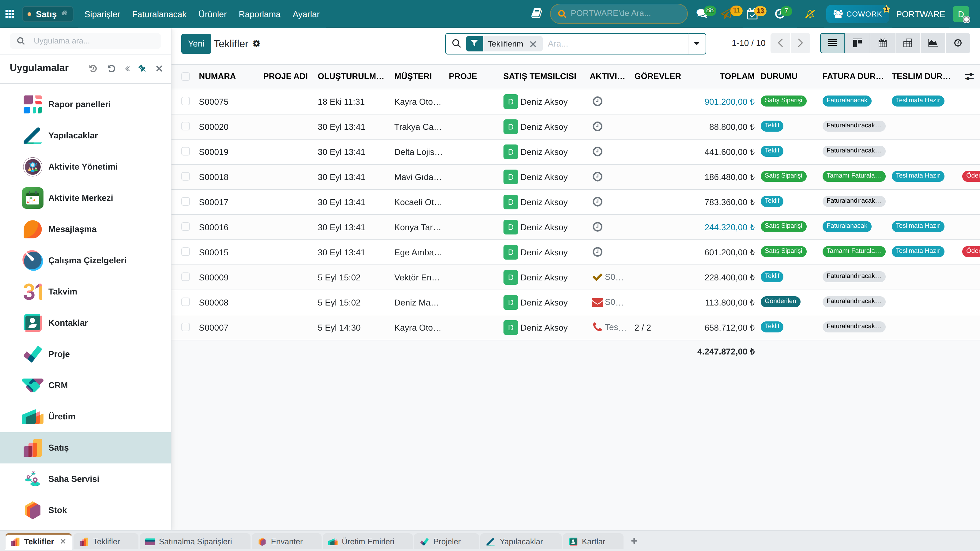Expand the search filter options dropdown
Image resolution: width=980 pixels, height=551 pixels.
click(x=697, y=44)
